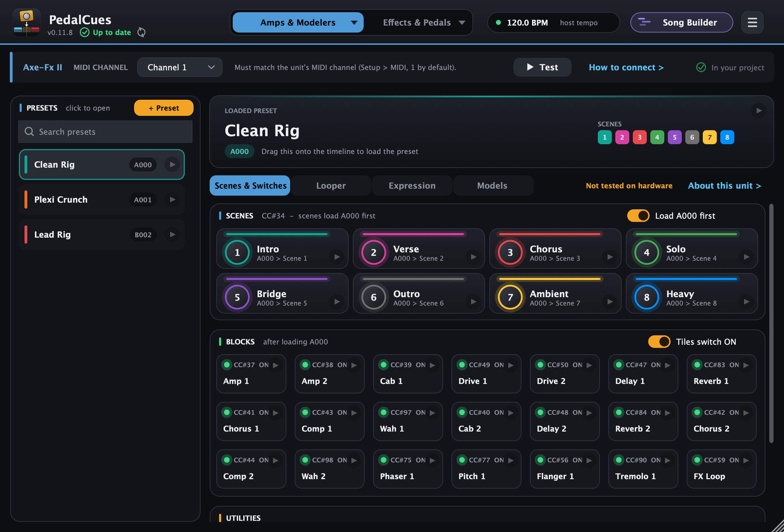Switch to the Models tab
Image resolution: width=784 pixels, height=532 pixels.
(x=493, y=185)
